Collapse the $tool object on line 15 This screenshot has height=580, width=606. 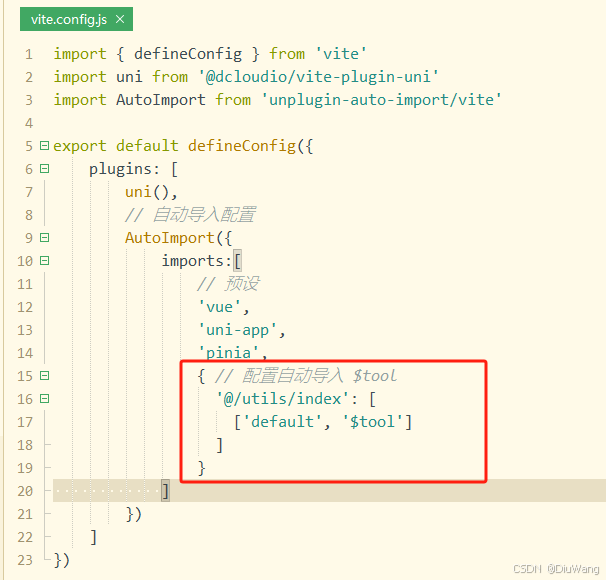pyautogui.click(x=45, y=376)
